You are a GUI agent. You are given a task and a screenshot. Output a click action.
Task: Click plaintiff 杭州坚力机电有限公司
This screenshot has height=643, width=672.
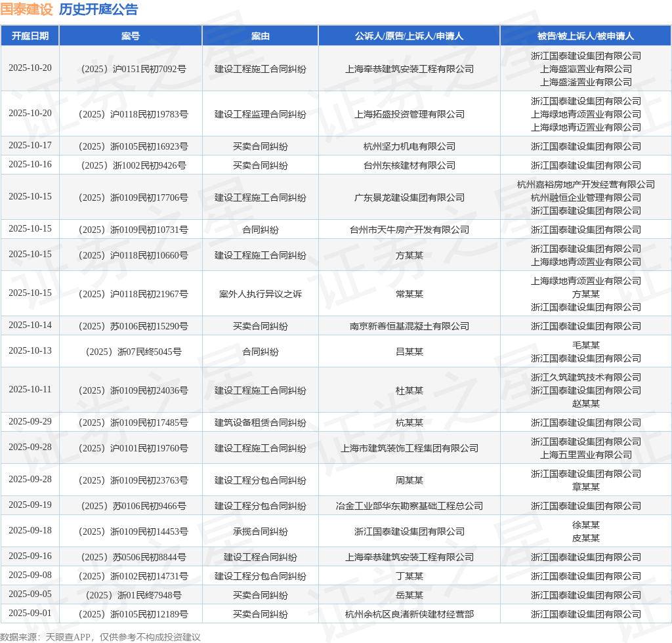(409, 146)
